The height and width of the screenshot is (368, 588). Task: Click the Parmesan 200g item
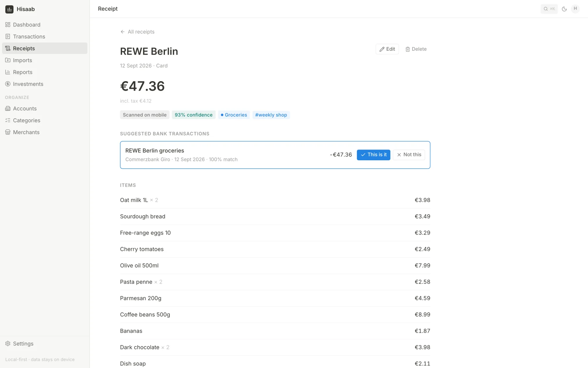tap(275, 298)
